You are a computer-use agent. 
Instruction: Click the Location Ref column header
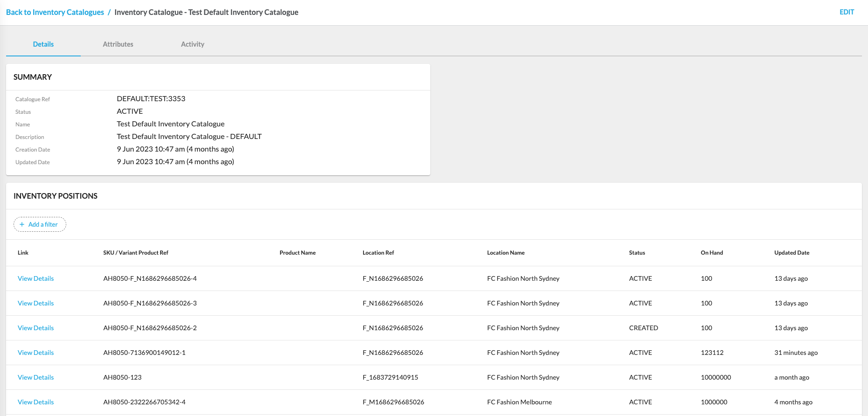[378, 253]
